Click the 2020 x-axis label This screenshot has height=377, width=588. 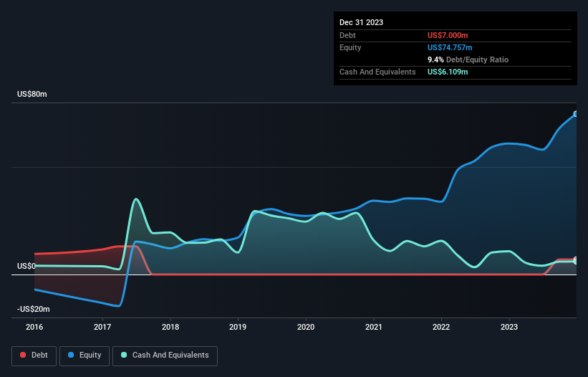306,327
